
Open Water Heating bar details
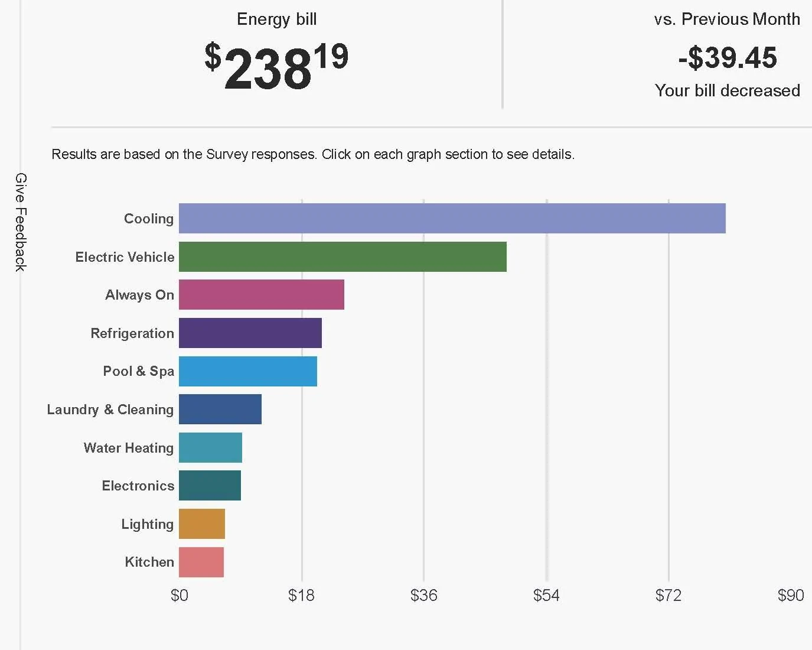pos(210,448)
